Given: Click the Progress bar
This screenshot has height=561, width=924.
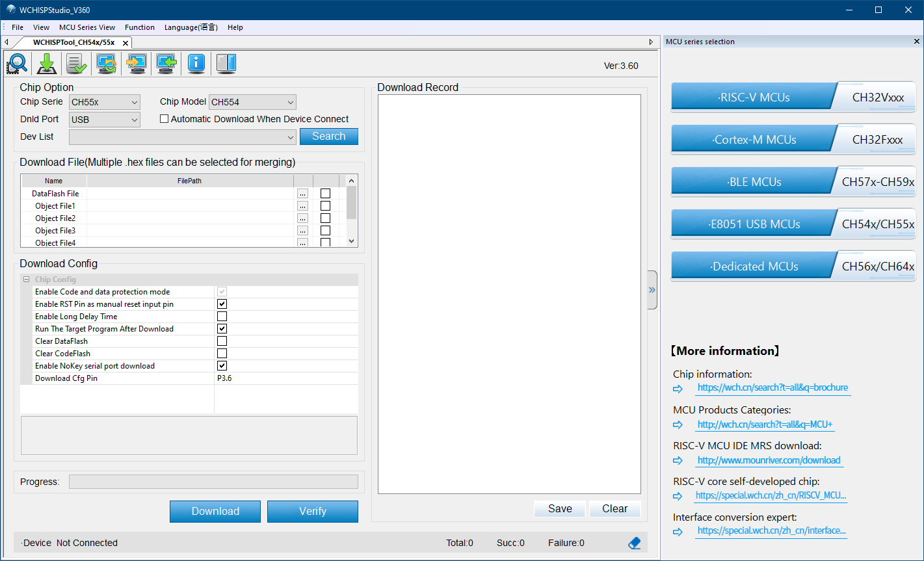Looking at the screenshot, I should (213, 481).
